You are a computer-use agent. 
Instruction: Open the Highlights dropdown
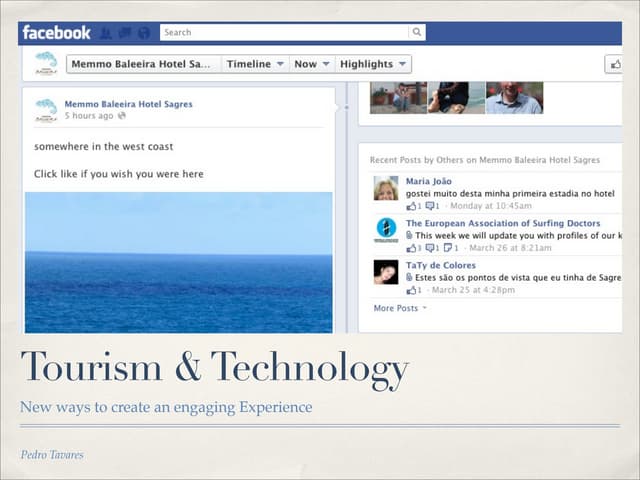373,64
